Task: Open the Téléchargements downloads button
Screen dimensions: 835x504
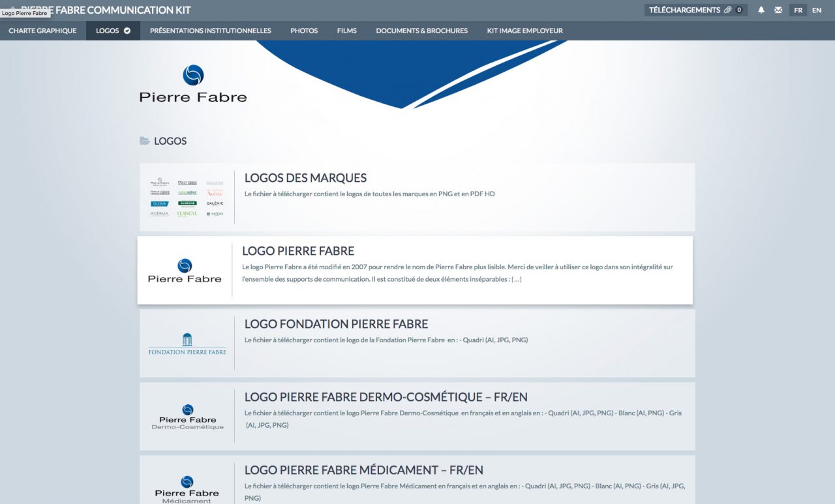Action: pyautogui.click(x=696, y=10)
